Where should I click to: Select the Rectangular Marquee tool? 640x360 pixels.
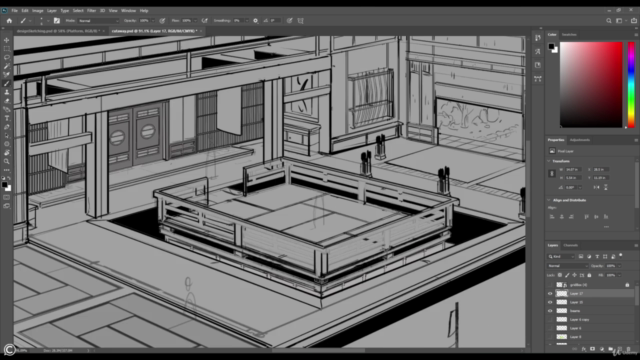tap(7, 49)
